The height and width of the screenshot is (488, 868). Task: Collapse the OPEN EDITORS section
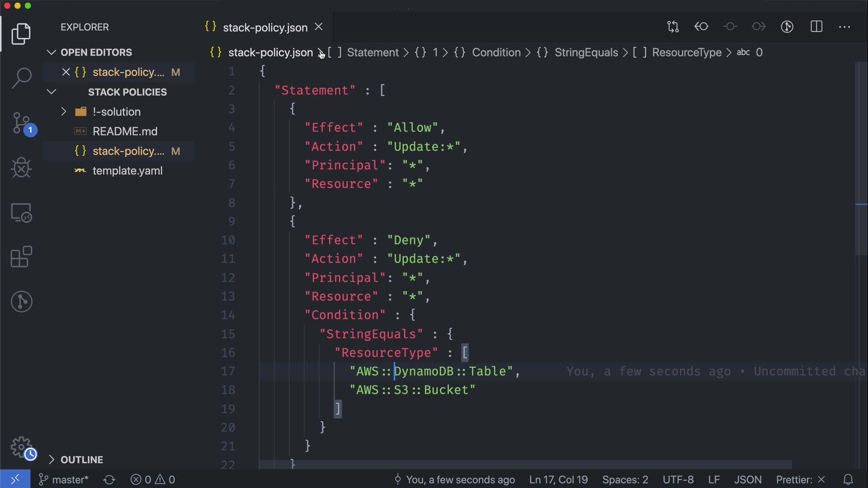click(x=52, y=52)
